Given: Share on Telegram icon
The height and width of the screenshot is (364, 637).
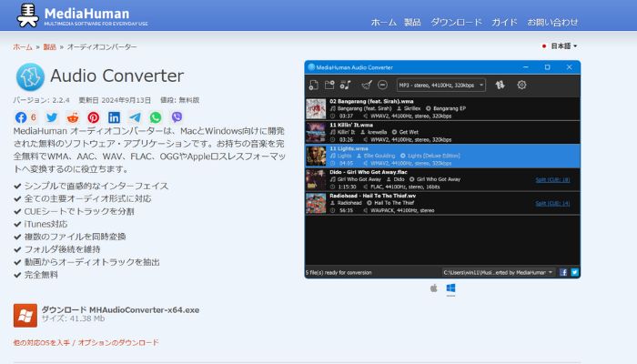Looking at the screenshot, I should click(135, 117).
